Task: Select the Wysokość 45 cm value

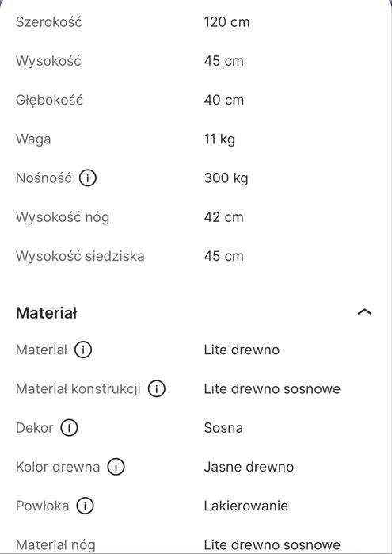Action: [224, 61]
